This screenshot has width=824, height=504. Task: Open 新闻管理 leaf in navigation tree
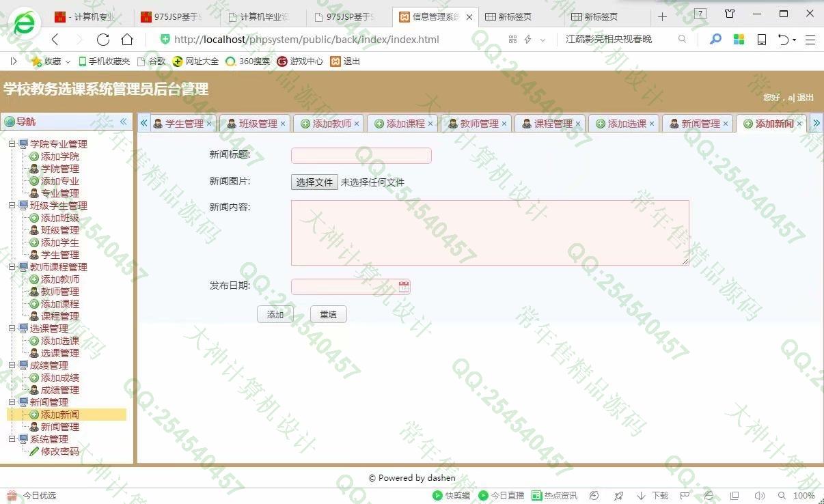[60, 427]
